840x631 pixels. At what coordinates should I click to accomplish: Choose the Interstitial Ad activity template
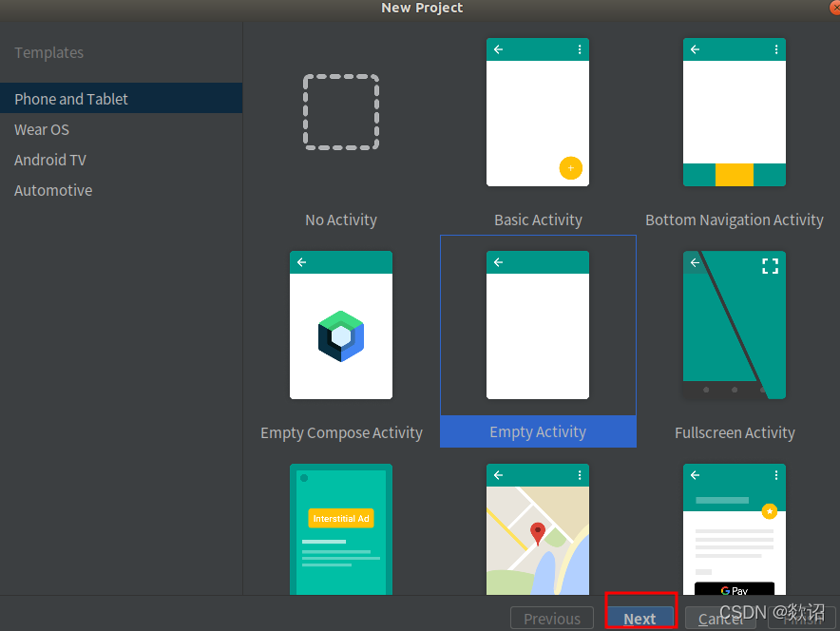pyautogui.click(x=341, y=529)
